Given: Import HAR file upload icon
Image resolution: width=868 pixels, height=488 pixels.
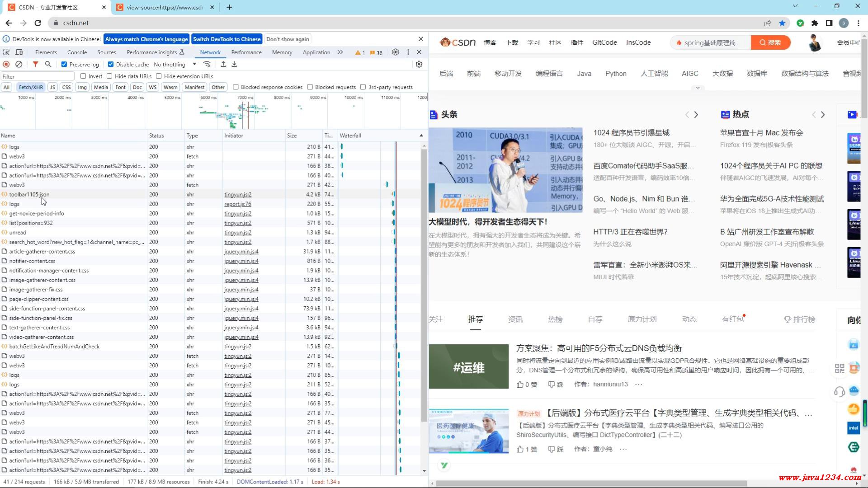Looking at the screenshot, I should [223, 64].
